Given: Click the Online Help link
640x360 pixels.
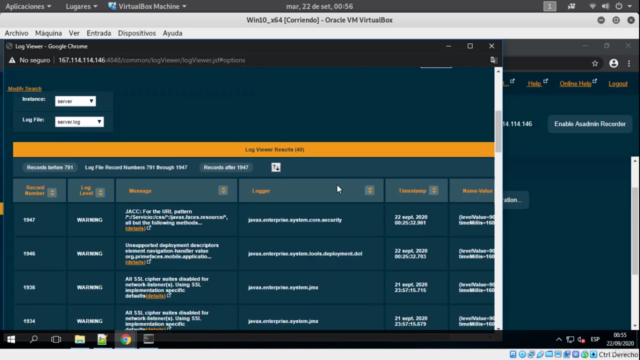Looking at the screenshot, I should tap(575, 84).
